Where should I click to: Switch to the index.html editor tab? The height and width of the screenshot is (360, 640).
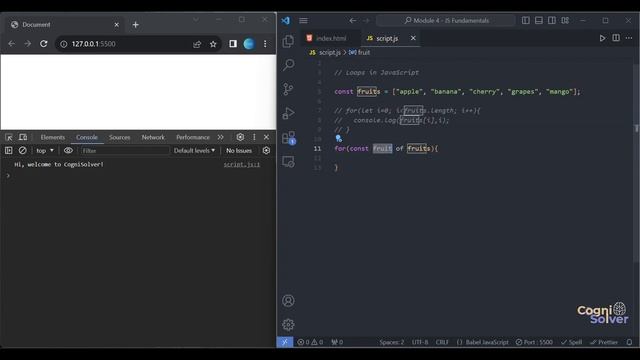tap(331, 38)
